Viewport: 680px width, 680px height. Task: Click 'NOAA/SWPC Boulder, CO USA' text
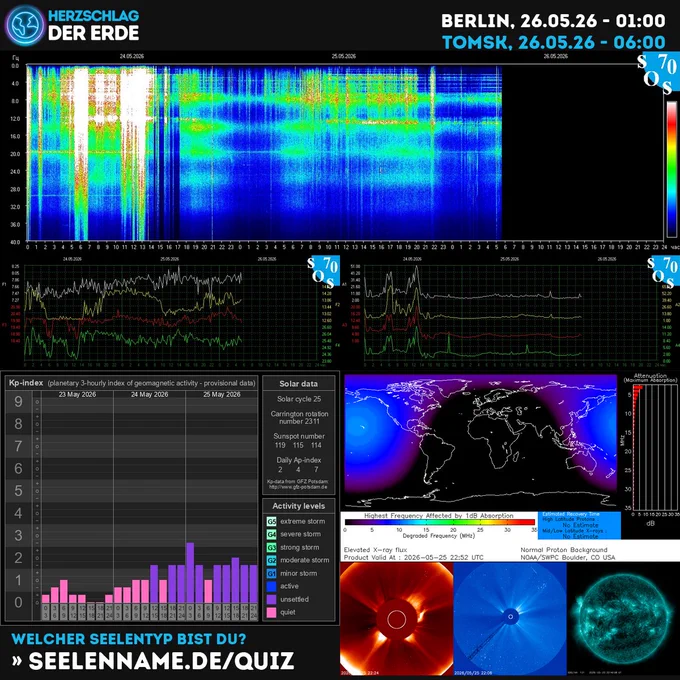tap(568, 557)
